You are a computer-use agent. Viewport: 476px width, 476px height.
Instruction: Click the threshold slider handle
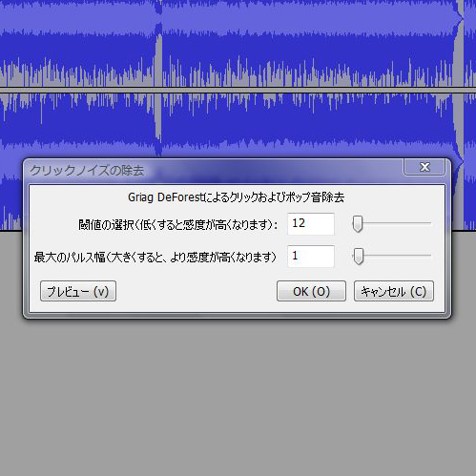pyautogui.click(x=358, y=224)
